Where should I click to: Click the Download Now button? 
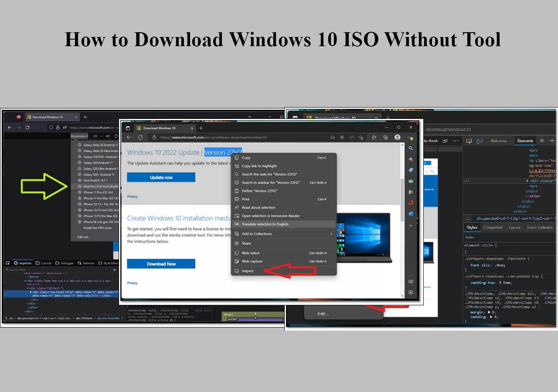[161, 264]
